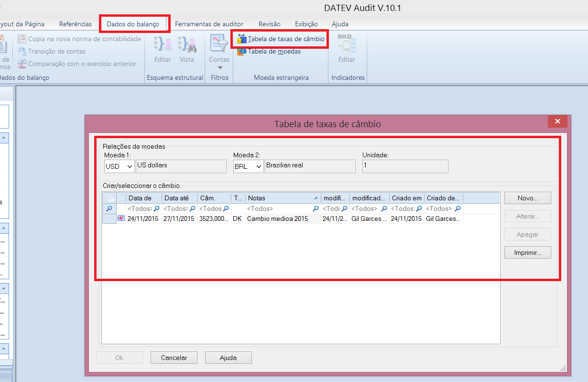Viewport: 588px width, 382px height.
Task: Click the search icon in Data de filter
Action: point(156,209)
